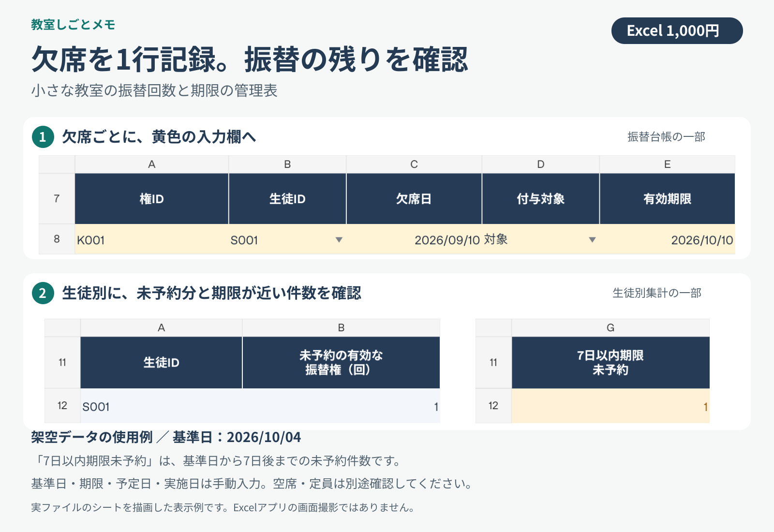The width and height of the screenshot is (774, 532).
Task: Select the 2026/09/10 欠席日 cell
Action: tap(414, 239)
